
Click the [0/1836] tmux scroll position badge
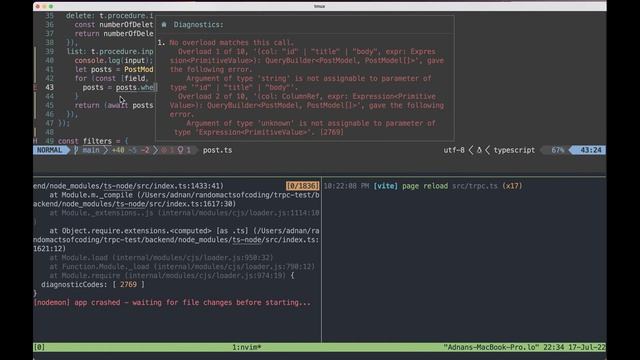[302, 186]
